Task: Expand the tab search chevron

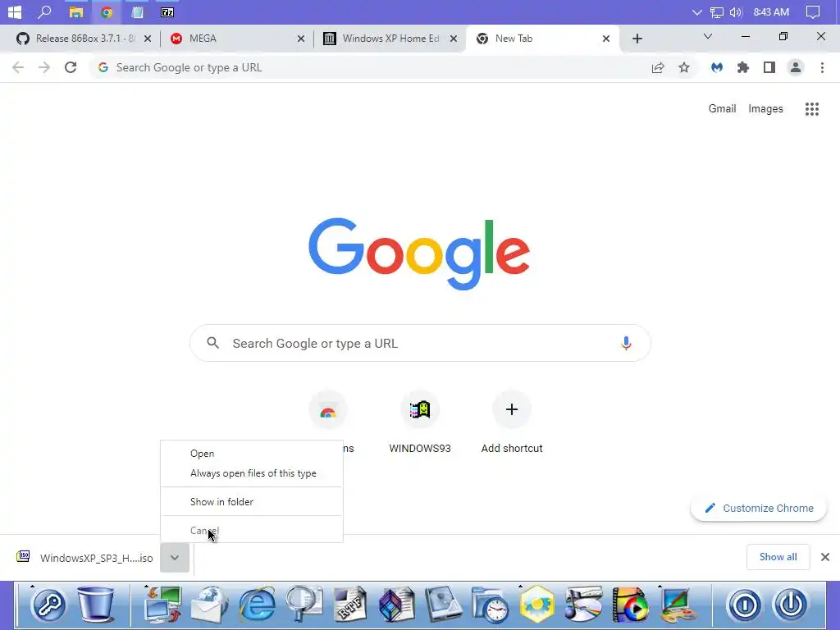Action: tap(708, 36)
